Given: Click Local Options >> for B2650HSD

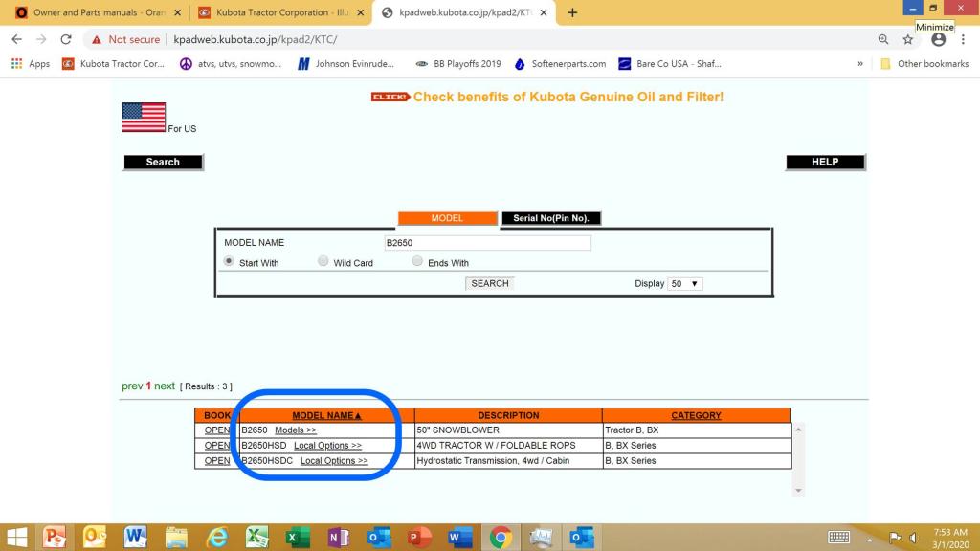Looking at the screenshot, I should pos(327,446).
